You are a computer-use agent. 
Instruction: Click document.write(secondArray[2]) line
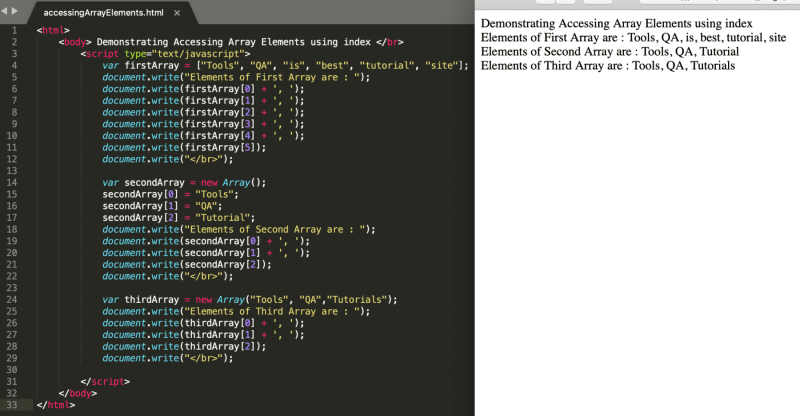187,265
